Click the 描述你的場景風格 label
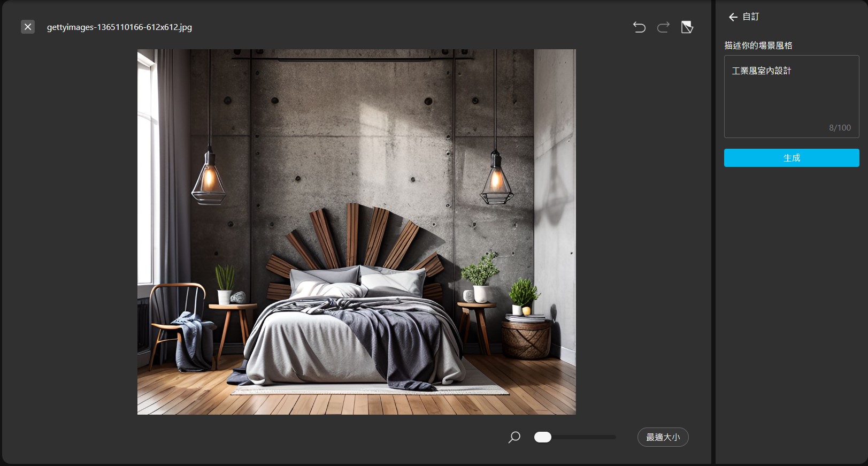Viewport: 868px width, 466px height. 758,45
